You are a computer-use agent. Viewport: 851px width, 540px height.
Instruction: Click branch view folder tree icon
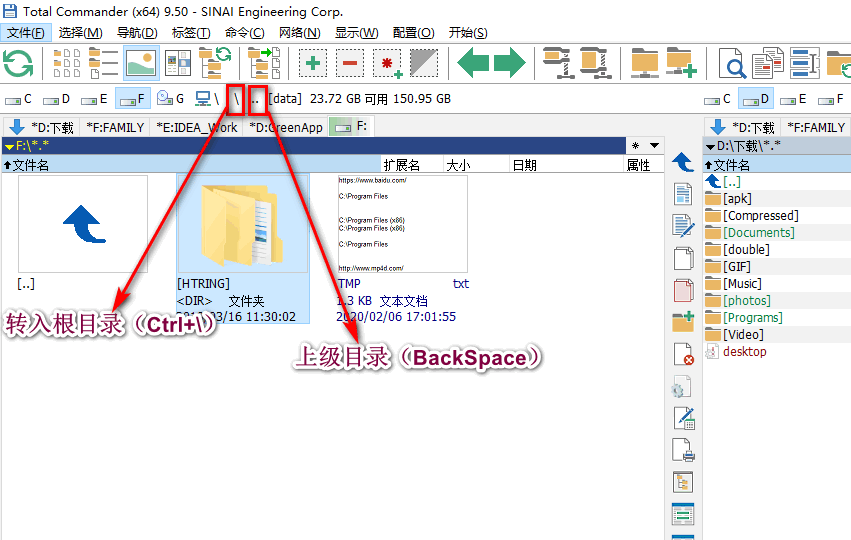coord(264,63)
